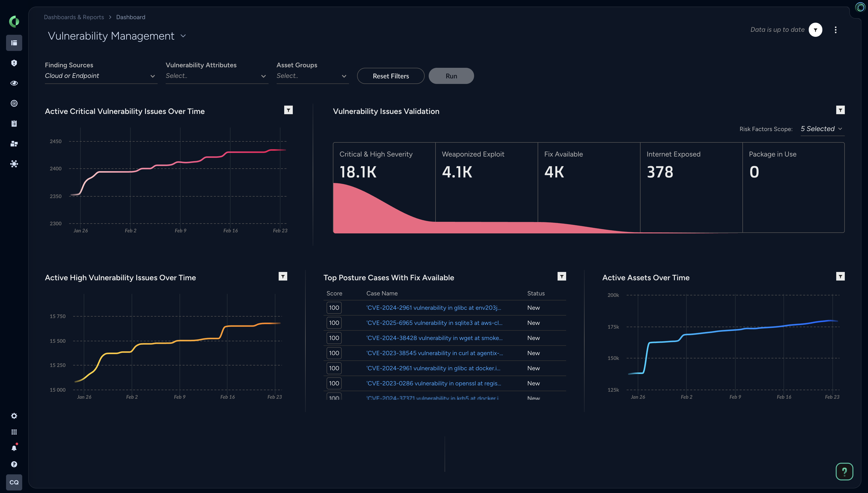Open the eye-shaped visibility icon in sidebar

tap(14, 83)
